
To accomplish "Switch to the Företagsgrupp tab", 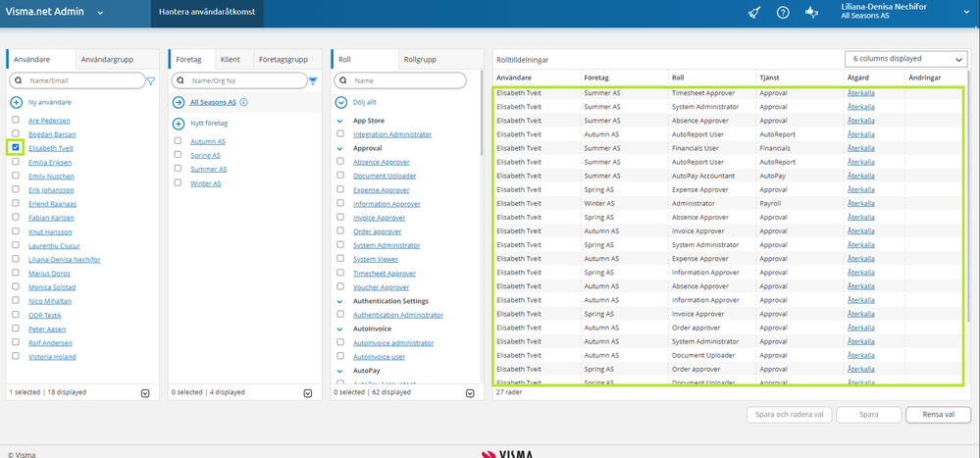I will point(284,60).
